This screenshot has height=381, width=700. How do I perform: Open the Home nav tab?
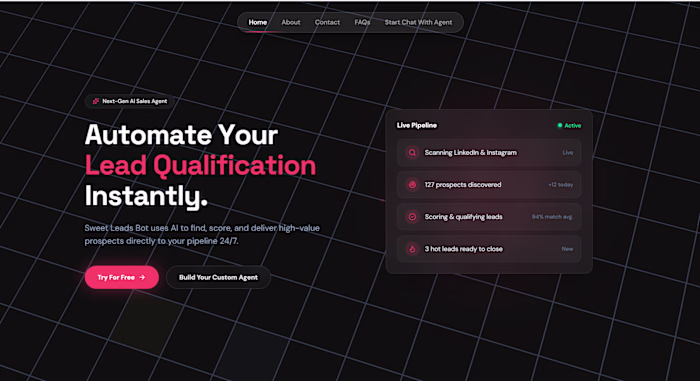pos(258,22)
